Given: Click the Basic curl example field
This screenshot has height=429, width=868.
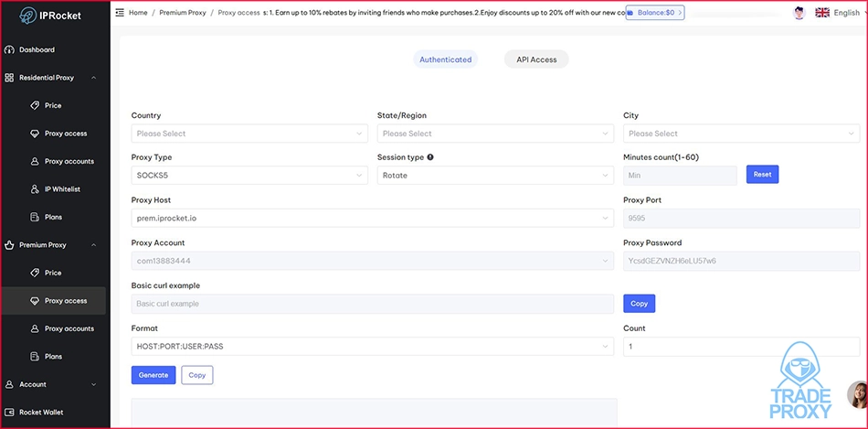Looking at the screenshot, I should [373, 304].
